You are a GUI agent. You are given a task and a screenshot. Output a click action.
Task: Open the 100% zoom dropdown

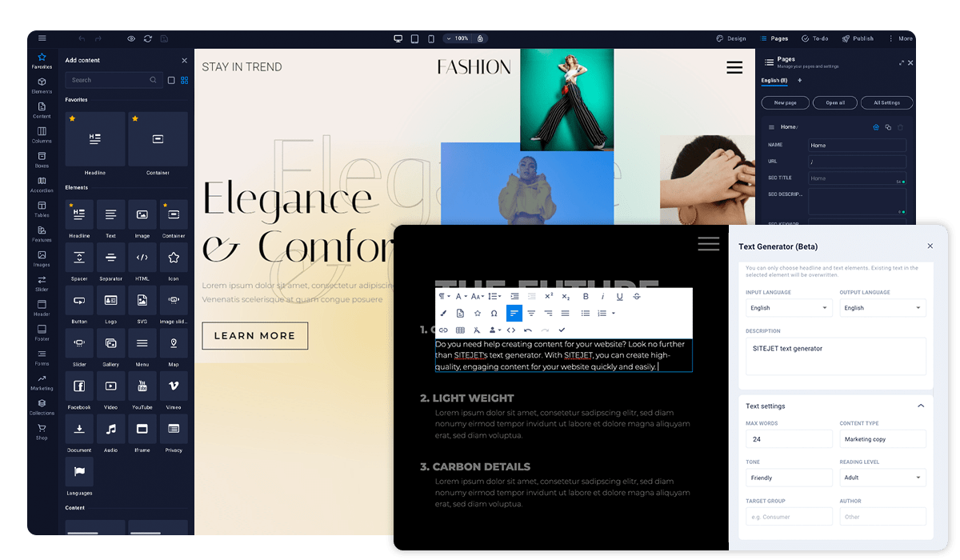point(458,38)
